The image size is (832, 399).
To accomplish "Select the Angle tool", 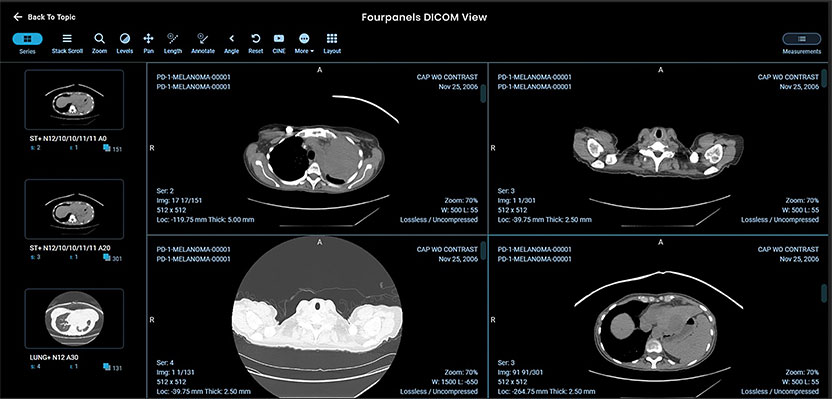I will [231, 39].
